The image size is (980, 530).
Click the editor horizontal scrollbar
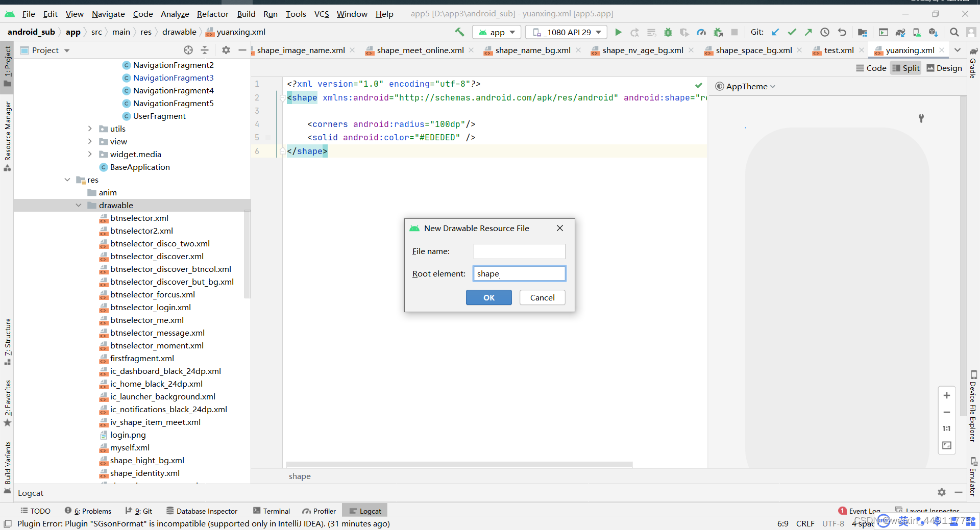point(459,464)
